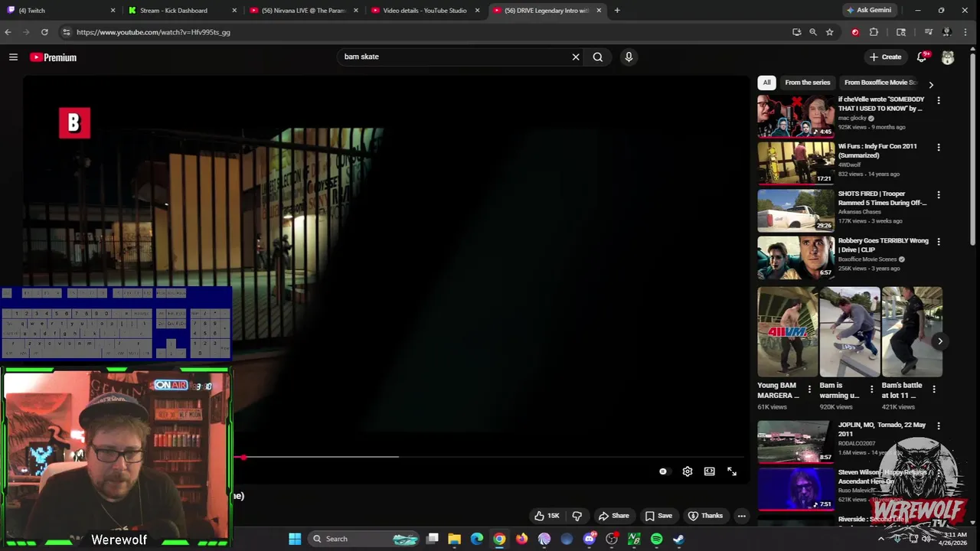Play cheVelle 'SOMEBODY THAT I USED TO KNOW' thumbnail
Screen dimensions: 980x551
(795, 116)
